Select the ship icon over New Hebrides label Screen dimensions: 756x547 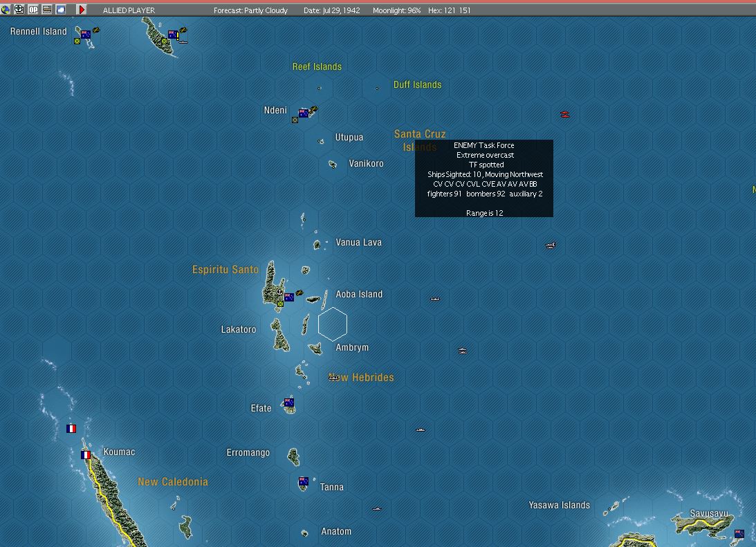333,378
